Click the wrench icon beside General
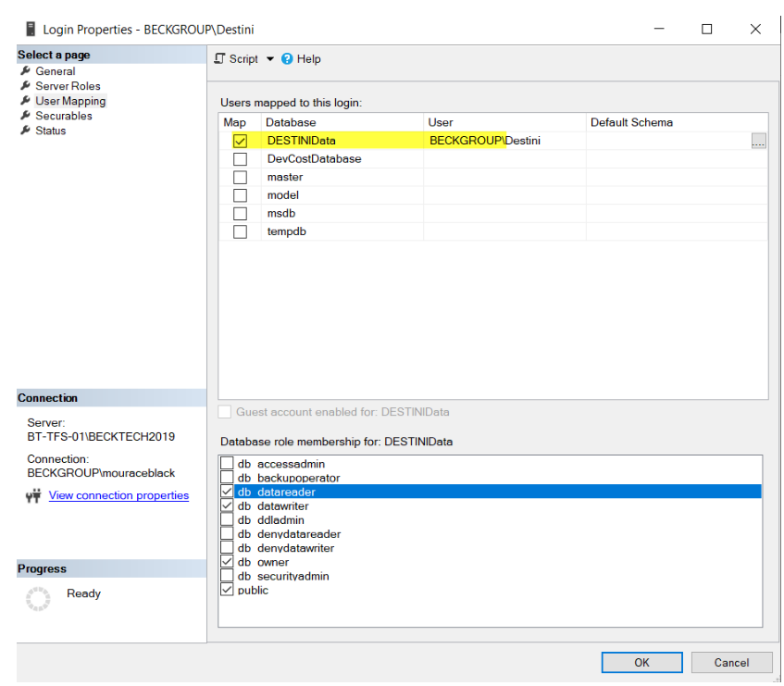Screen dimensions: 784x686 click(x=26, y=70)
